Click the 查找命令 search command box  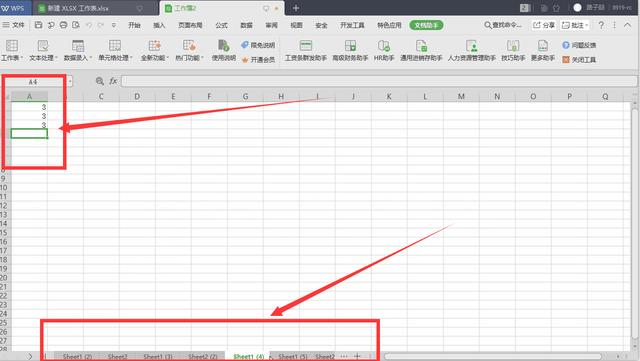point(503,25)
